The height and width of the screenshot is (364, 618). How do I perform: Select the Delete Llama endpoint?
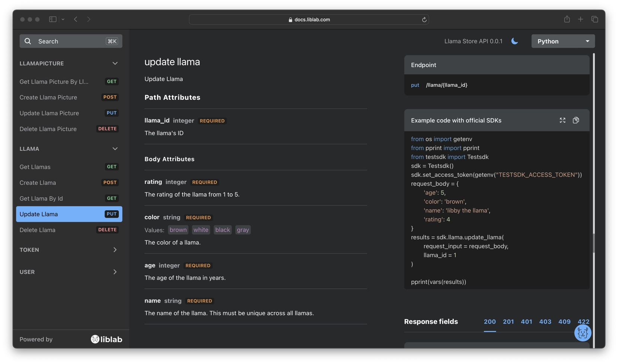click(x=37, y=230)
